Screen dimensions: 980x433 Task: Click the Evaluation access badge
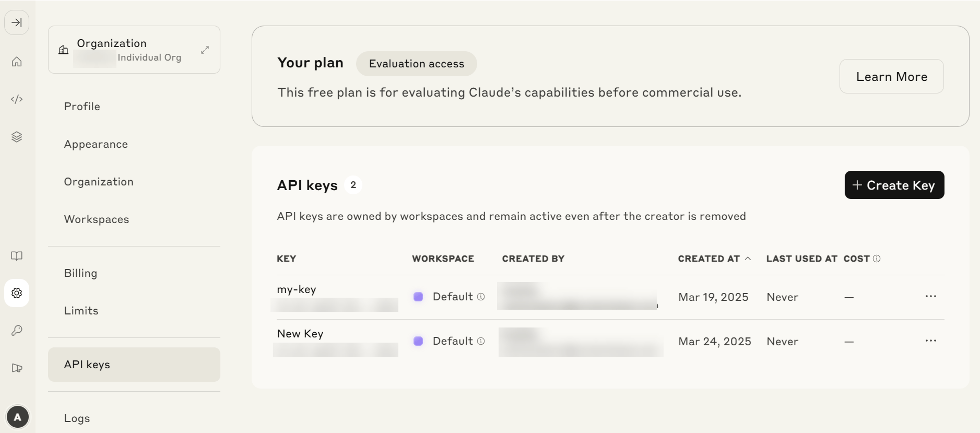coord(416,64)
